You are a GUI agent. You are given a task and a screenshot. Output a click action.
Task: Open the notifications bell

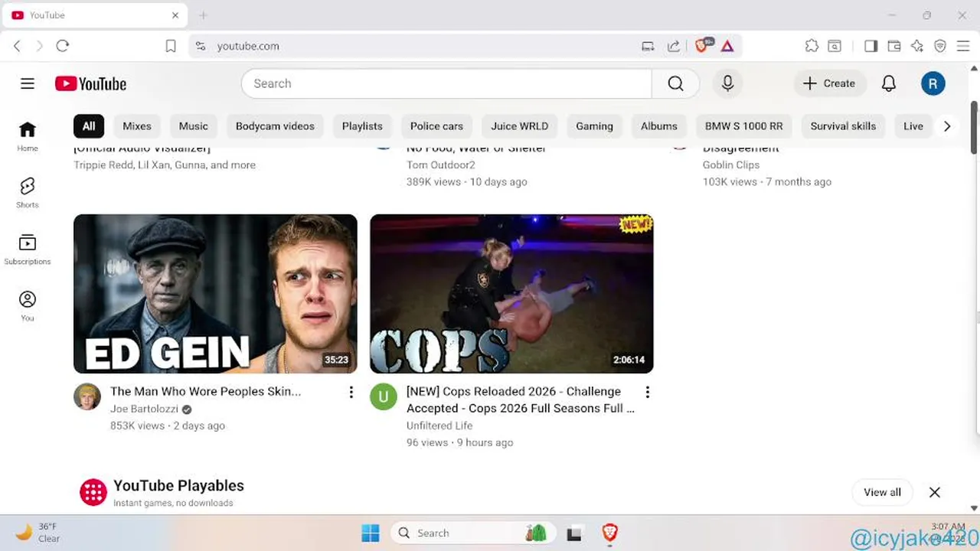coord(888,83)
